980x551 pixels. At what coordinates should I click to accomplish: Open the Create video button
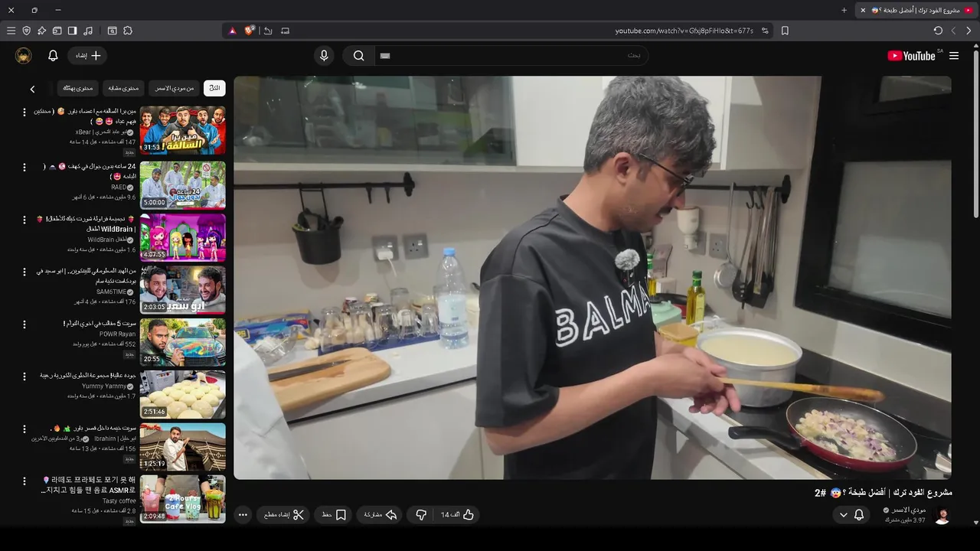(x=88, y=56)
